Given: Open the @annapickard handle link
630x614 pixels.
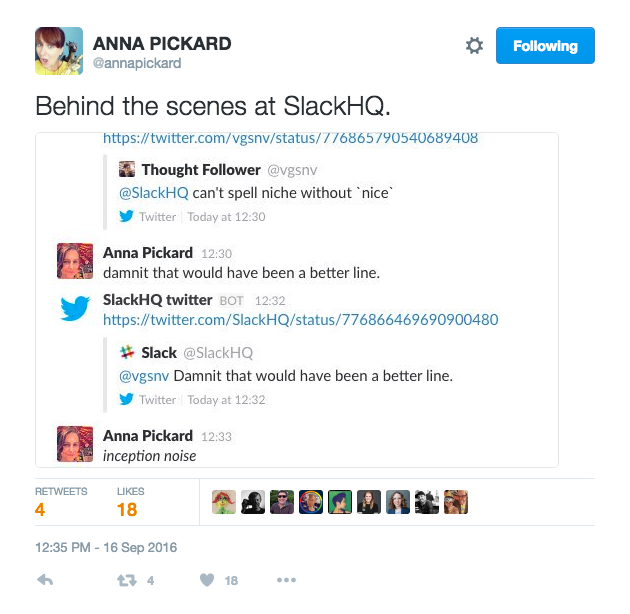Looking at the screenshot, I should (x=137, y=63).
